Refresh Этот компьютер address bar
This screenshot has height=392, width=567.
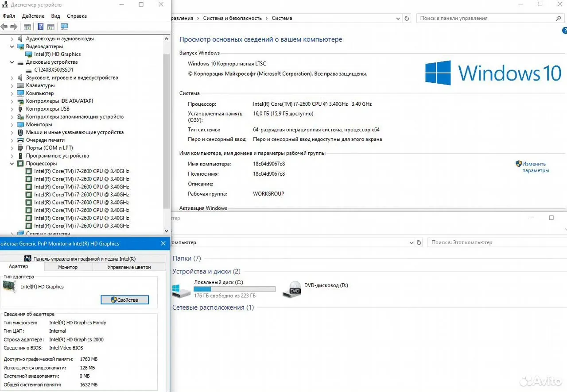click(x=419, y=242)
